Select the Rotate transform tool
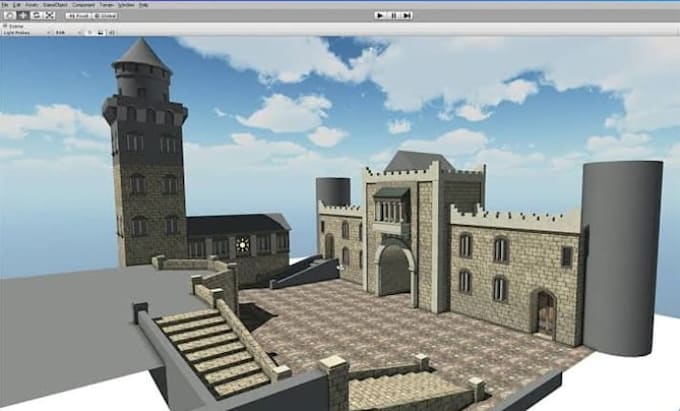Viewport: 680px width, 411px height. point(36,16)
